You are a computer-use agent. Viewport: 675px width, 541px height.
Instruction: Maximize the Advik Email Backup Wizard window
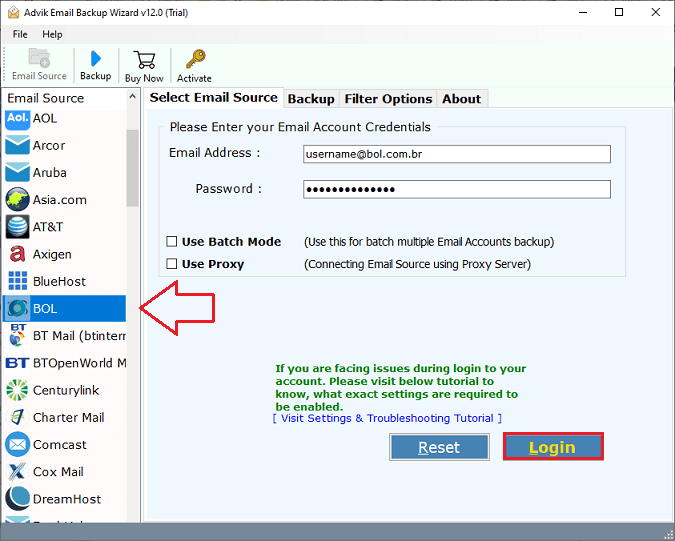[619, 12]
